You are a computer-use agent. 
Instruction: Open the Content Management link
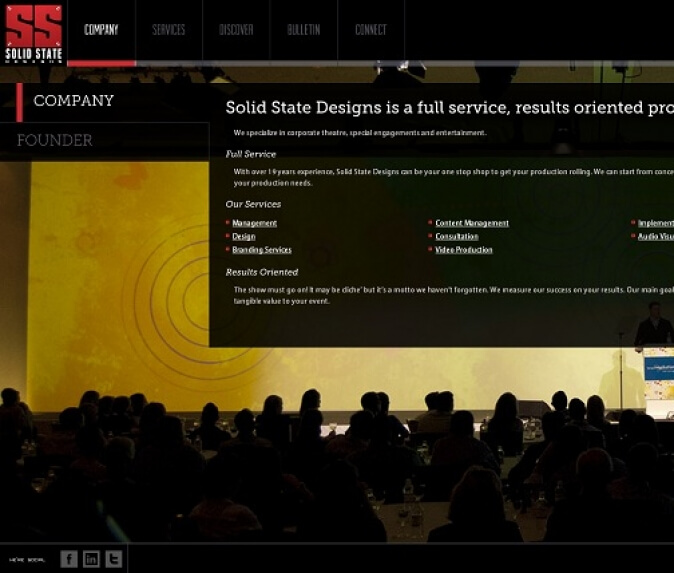point(471,223)
